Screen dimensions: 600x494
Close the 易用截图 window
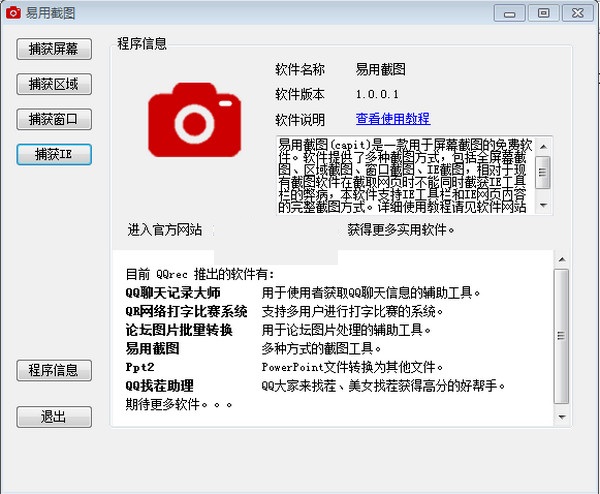[574, 13]
